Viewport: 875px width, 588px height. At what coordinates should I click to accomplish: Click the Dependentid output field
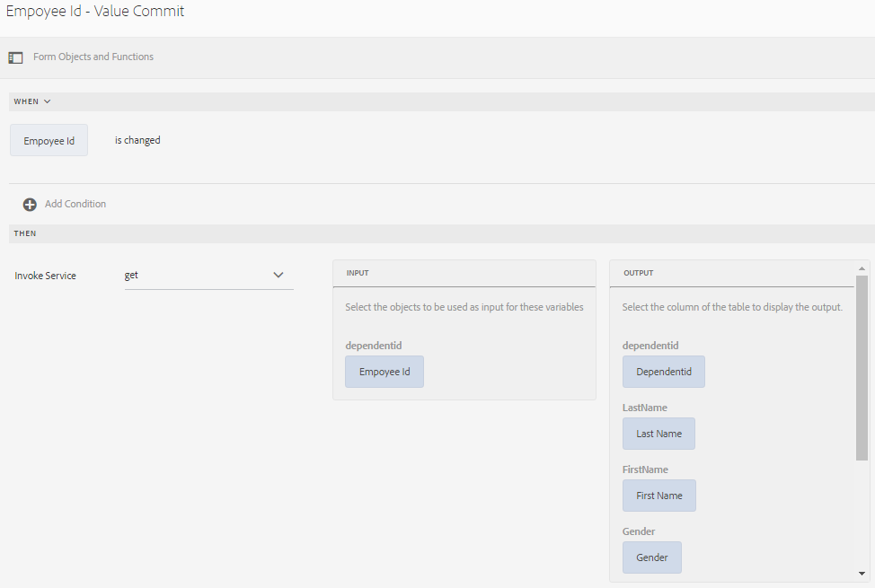point(664,372)
